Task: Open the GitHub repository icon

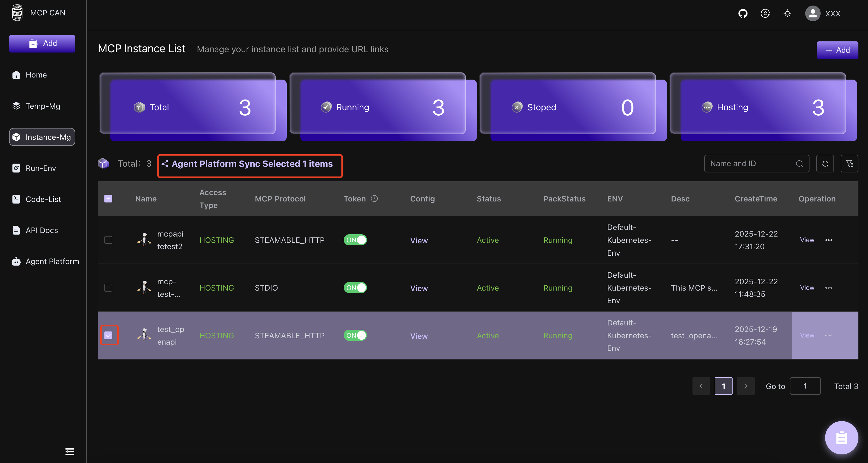Action: pos(743,13)
